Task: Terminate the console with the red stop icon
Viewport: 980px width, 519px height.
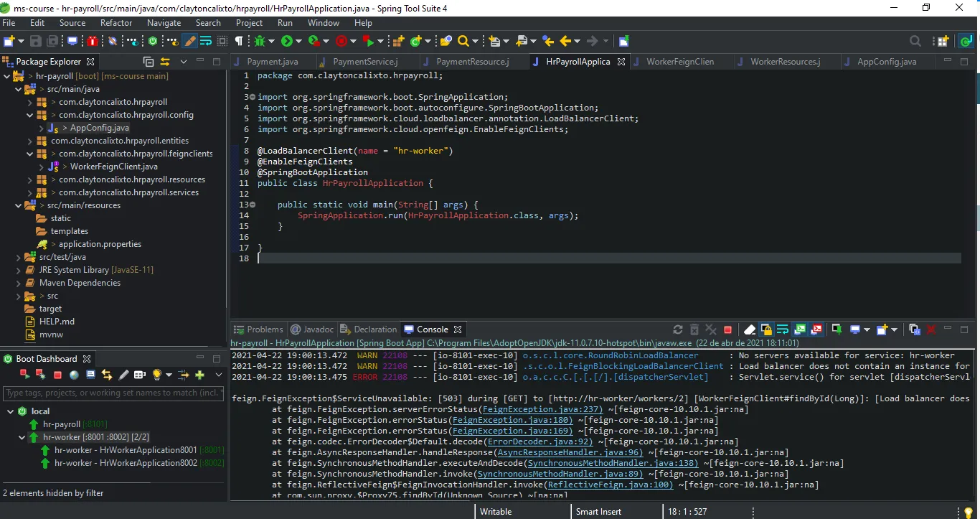Action: click(727, 329)
